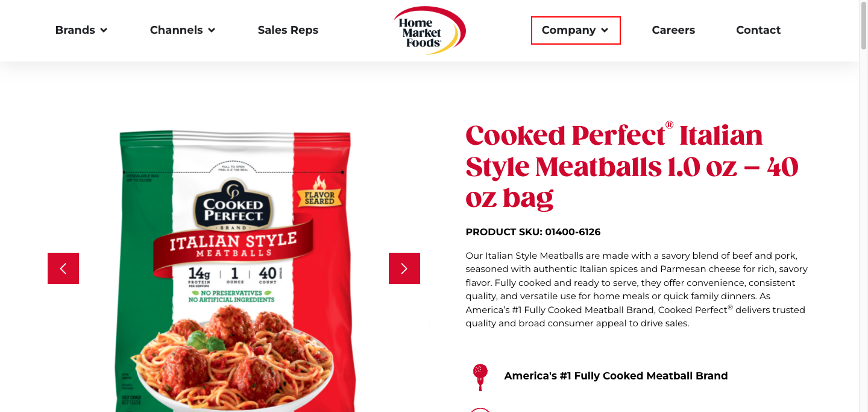This screenshot has width=868, height=412.
Task: Click the Italian Style Meatballs bag image
Action: tap(234, 271)
